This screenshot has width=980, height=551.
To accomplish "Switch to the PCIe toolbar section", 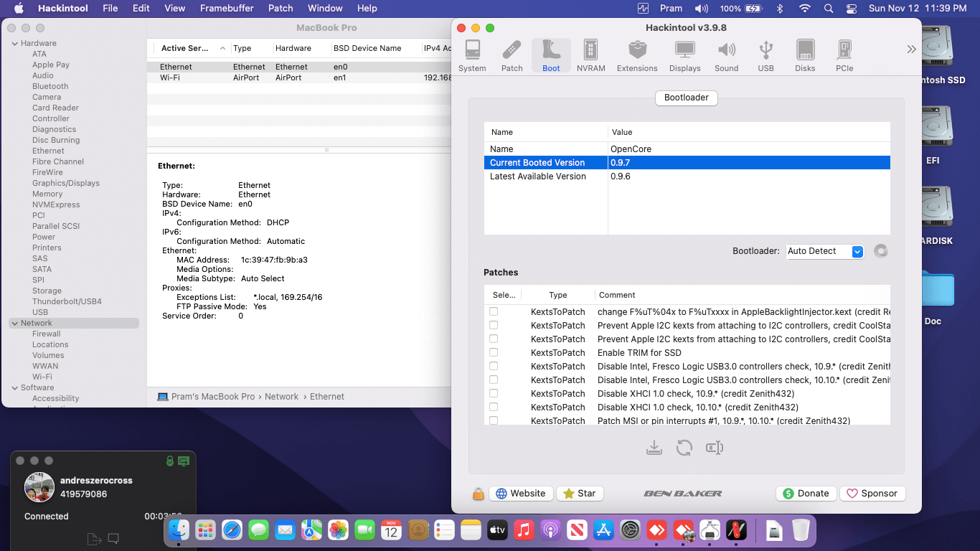I will (x=844, y=56).
